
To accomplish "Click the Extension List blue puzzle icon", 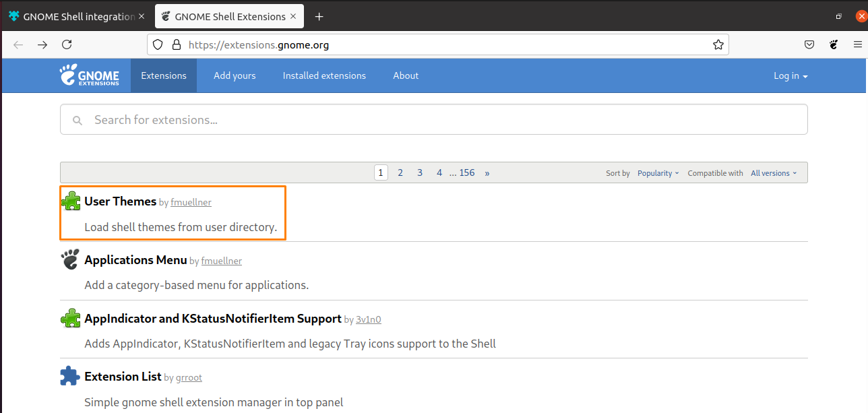I will coord(70,376).
